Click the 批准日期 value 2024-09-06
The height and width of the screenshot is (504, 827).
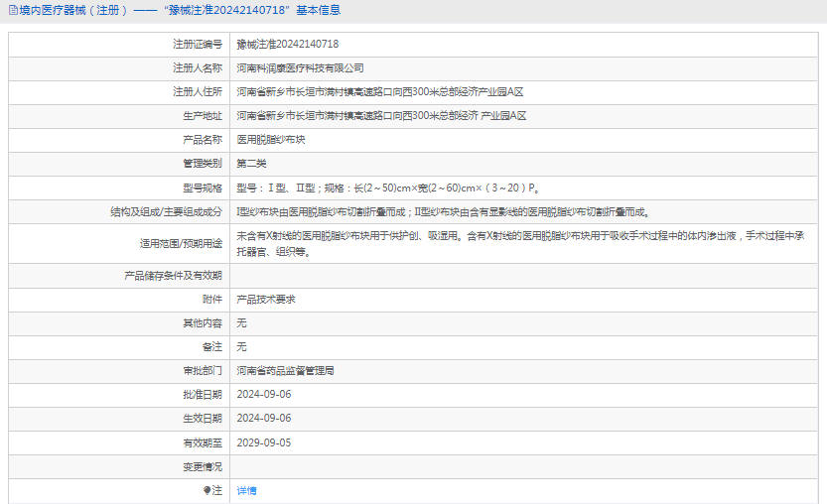pos(264,394)
